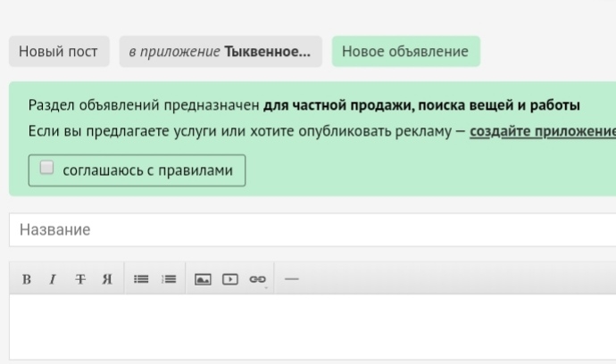Viewport: 616px width, 364px height.
Task: Apply italic formatting in the editor
Action: click(53, 279)
